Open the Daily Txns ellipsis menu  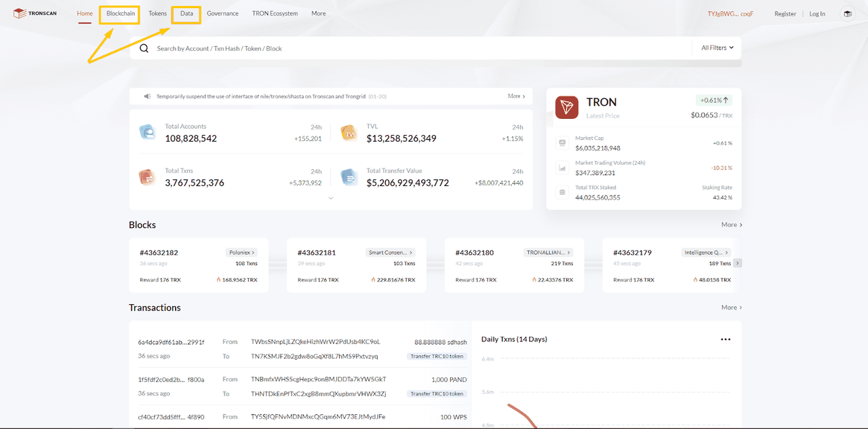(726, 339)
